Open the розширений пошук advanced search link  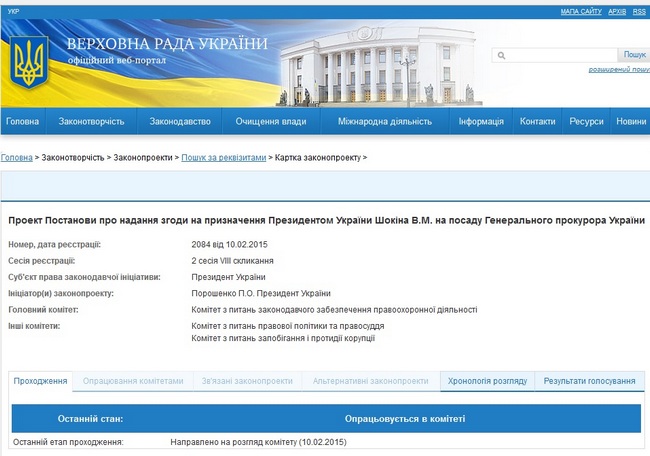tap(618, 70)
